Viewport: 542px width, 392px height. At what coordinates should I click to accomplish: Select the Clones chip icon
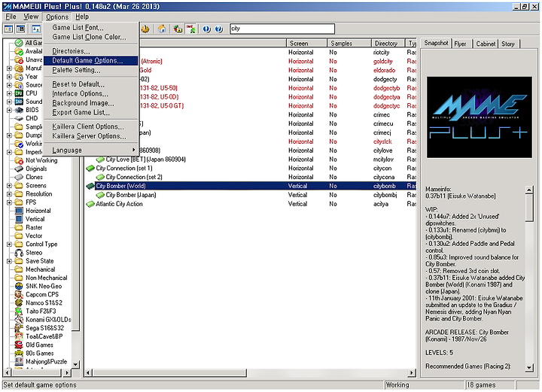pos(19,177)
